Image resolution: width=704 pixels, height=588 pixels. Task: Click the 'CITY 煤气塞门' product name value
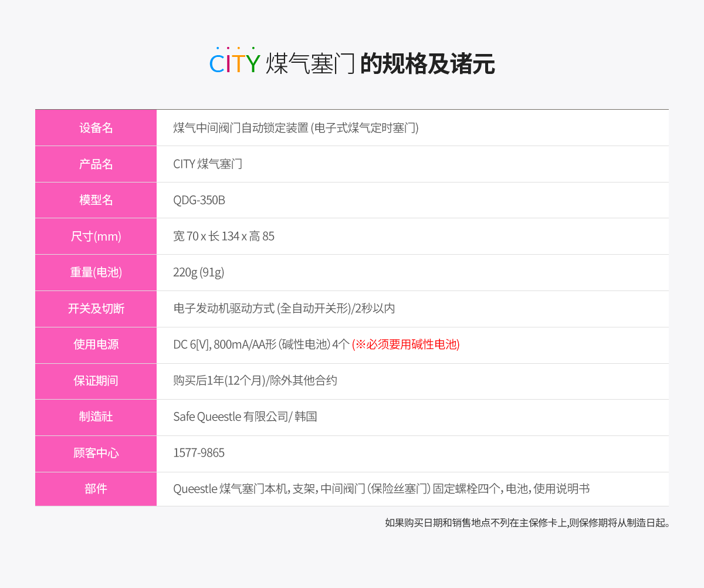208,164
